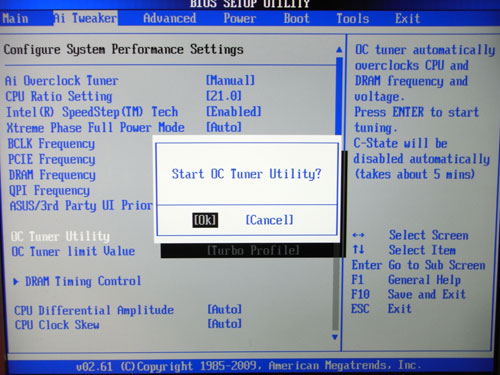Viewport: 500px width, 375px height.
Task: Open the Main tab
Action: [15, 18]
